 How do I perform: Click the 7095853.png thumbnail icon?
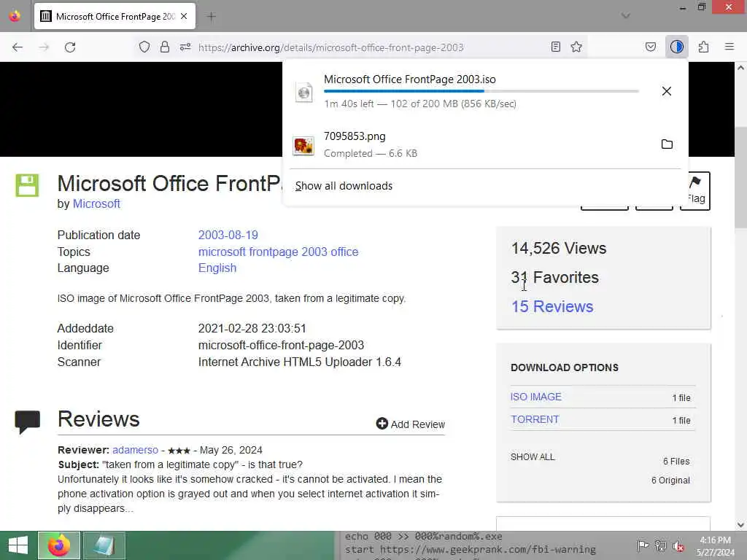(303, 145)
